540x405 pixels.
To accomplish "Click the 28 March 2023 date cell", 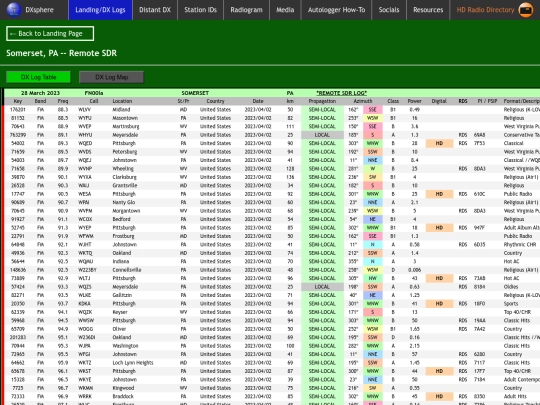I will [40, 93].
